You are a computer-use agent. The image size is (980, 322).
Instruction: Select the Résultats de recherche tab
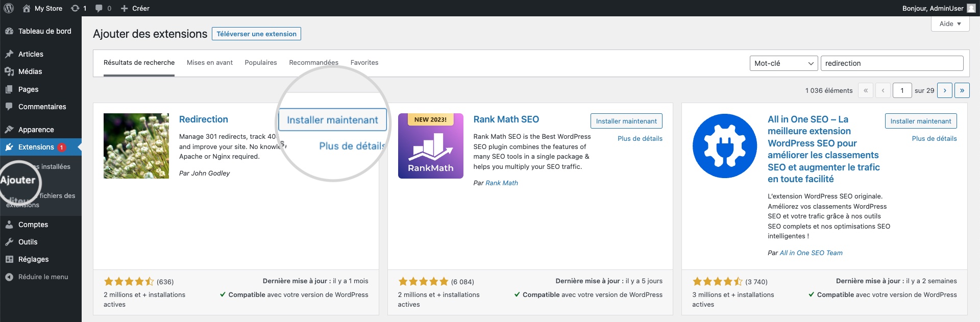pyautogui.click(x=139, y=63)
